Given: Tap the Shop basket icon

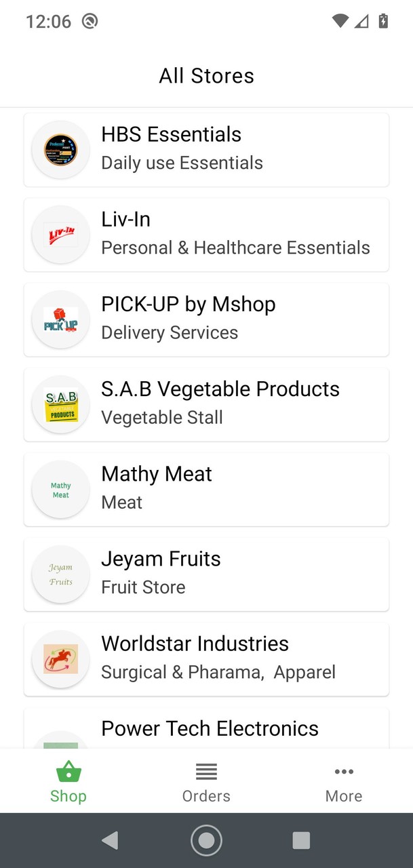Looking at the screenshot, I should (68, 772).
